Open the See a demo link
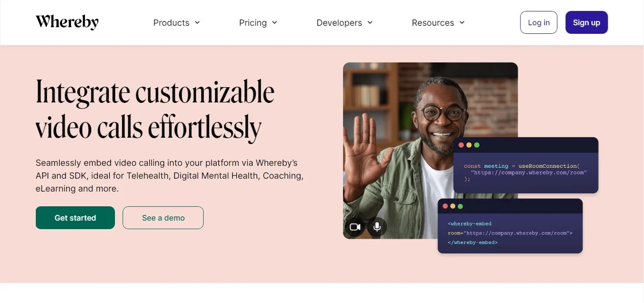Screen dimensions: 644x303 pos(163,218)
